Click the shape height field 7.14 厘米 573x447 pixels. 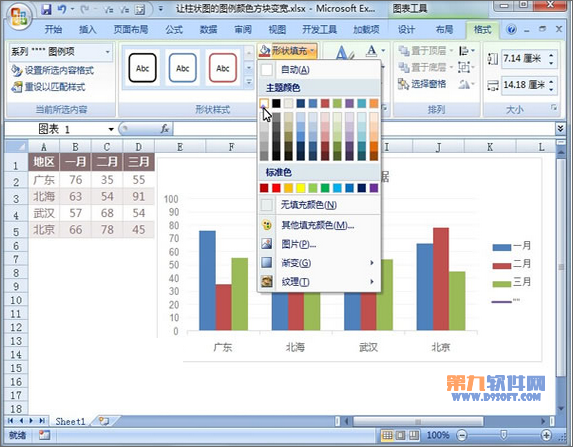525,58
